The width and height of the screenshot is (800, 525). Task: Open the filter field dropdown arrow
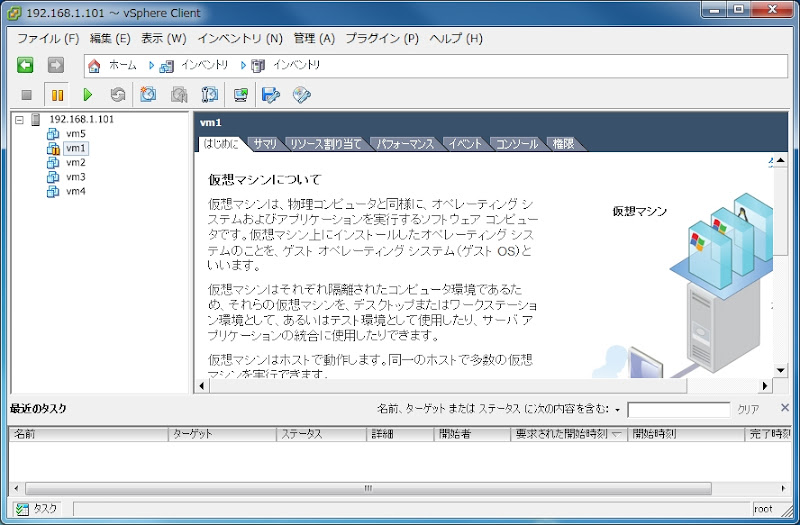click(617, 410)
